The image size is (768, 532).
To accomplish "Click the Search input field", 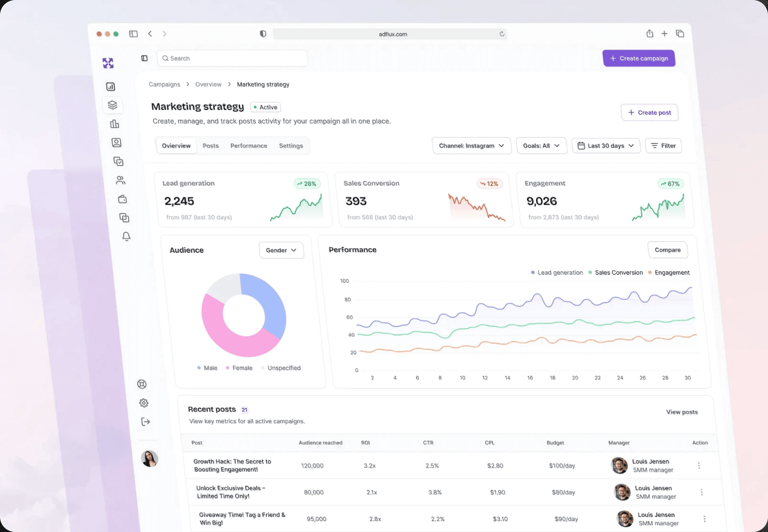I will pos(232,58).
